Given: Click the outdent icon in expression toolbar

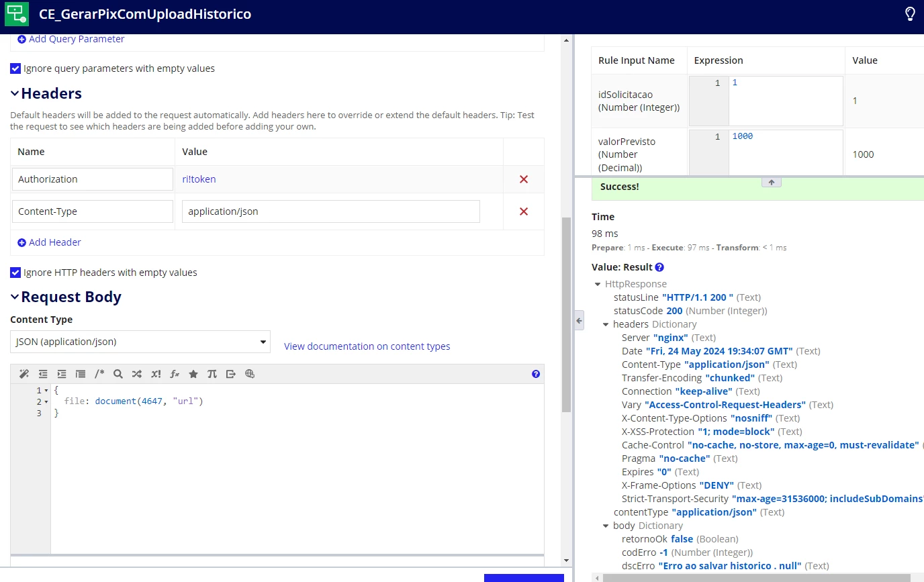Looking at the screenshot, I should pos(43,374).
